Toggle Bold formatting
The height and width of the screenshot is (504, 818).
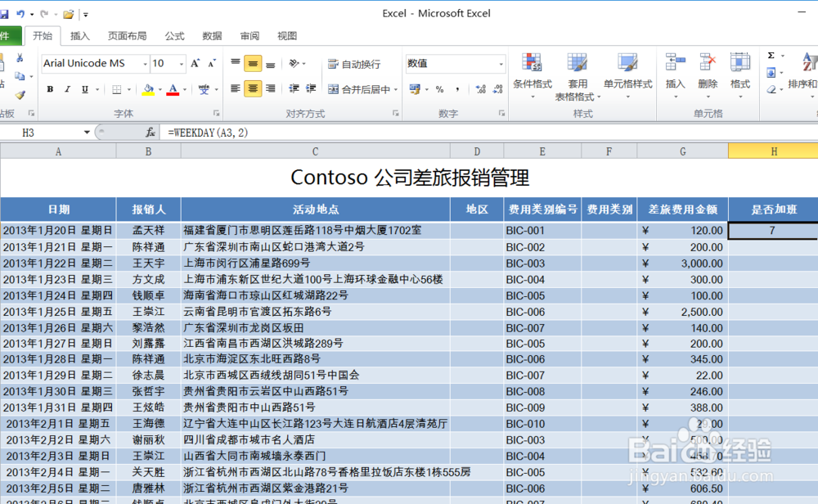50,89
